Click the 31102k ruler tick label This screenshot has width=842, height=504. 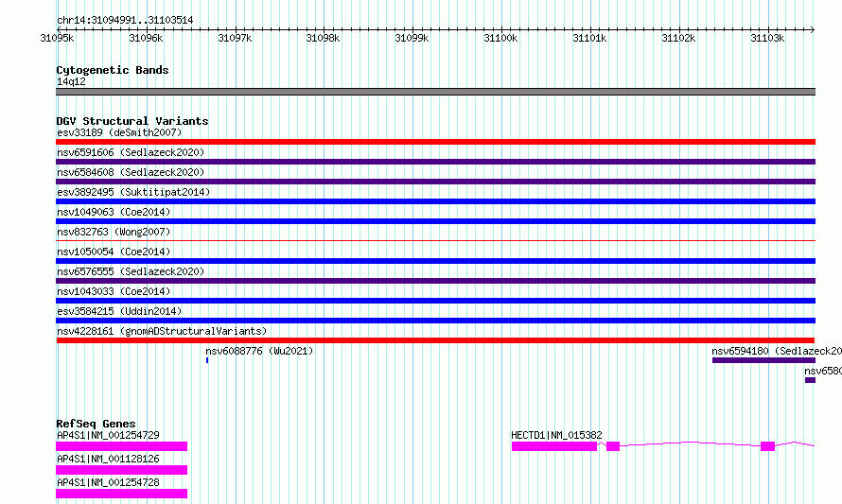(x=678, y=38)
